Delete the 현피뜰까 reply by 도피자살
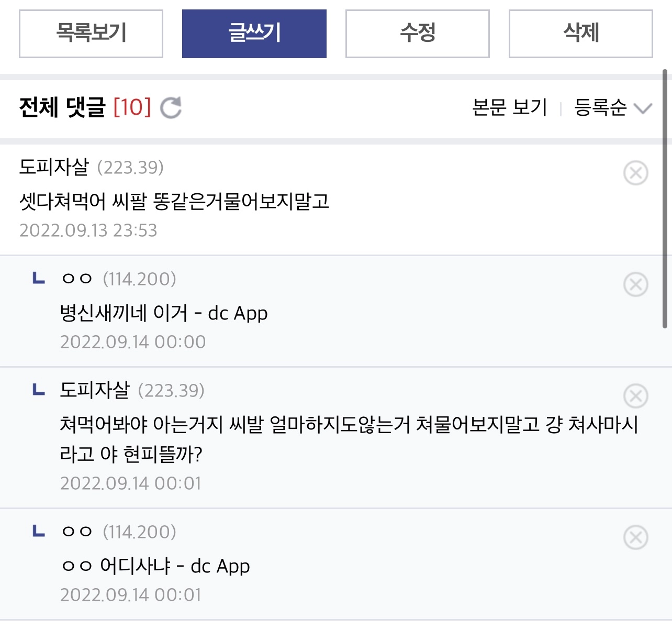 635,396
